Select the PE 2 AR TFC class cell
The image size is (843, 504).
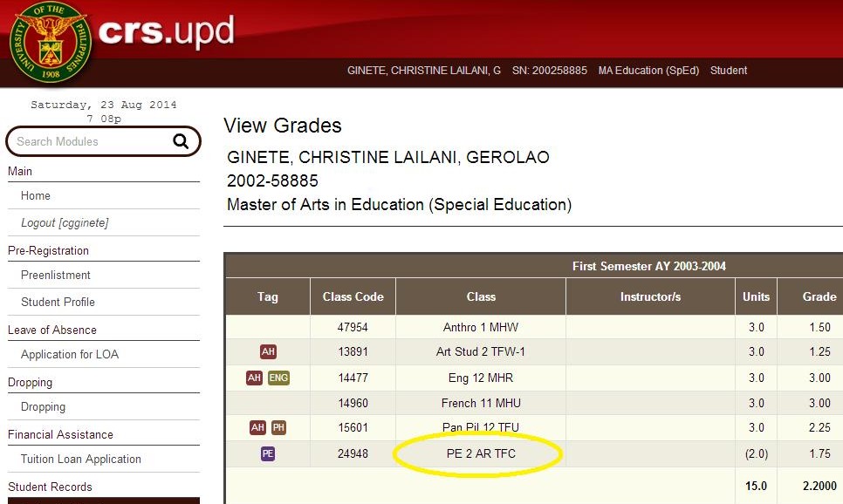pyautogui.click(x=480, y=453)
